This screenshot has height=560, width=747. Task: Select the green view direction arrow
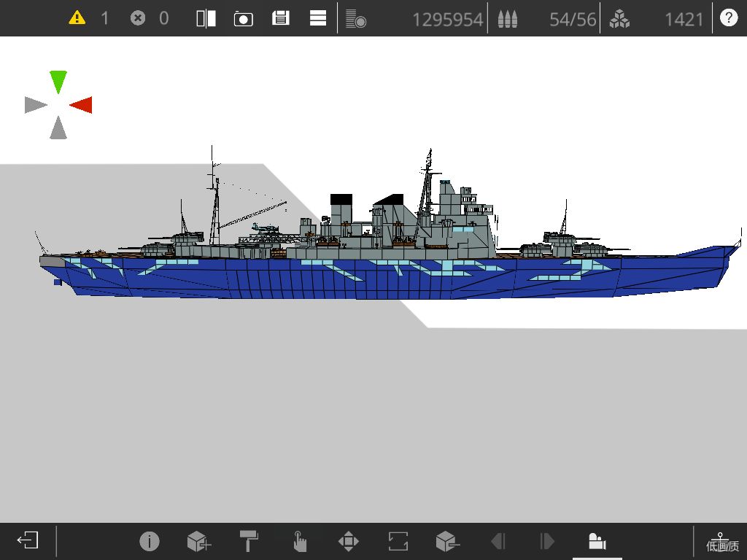[x=58, y=82]
